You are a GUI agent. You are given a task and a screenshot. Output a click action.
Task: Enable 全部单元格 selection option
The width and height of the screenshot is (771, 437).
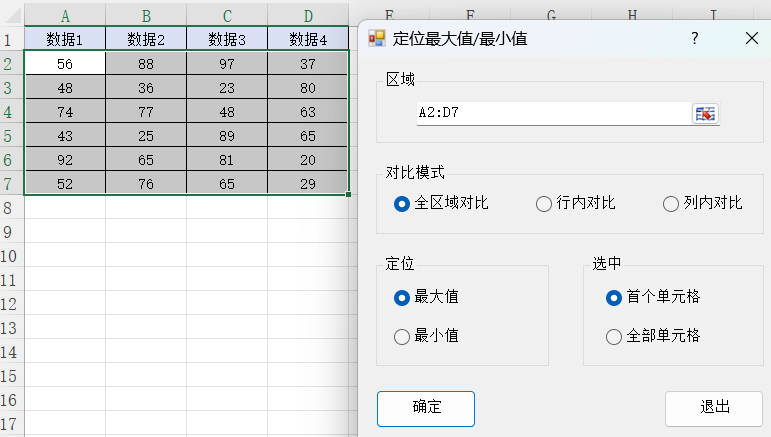614,337
